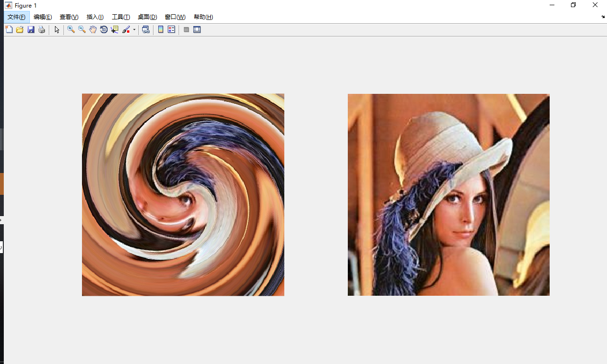This screenshot has height=364, width=607.
Task: Activate the Zoom In magnifier tool
Action: coord(71,29)
